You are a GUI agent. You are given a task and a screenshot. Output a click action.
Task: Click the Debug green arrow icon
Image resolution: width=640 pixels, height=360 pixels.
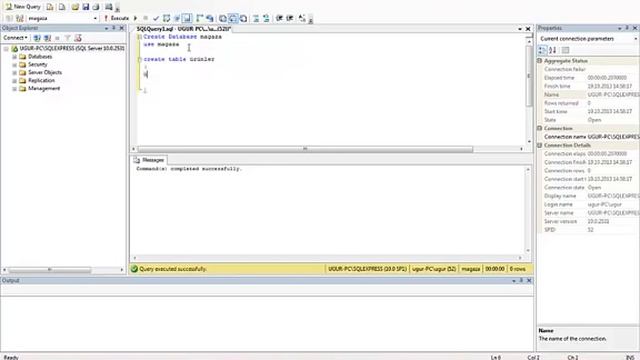point(136,18)
